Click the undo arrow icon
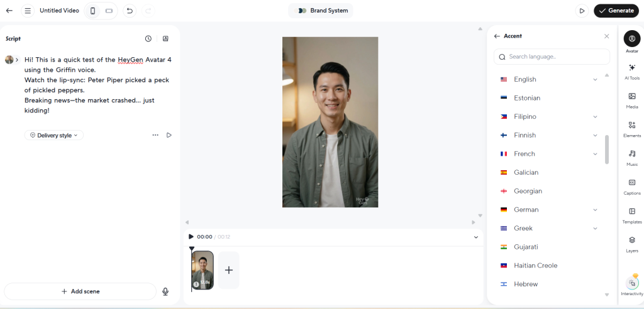This screenshot has width=644, height=309. coord(129,11)
